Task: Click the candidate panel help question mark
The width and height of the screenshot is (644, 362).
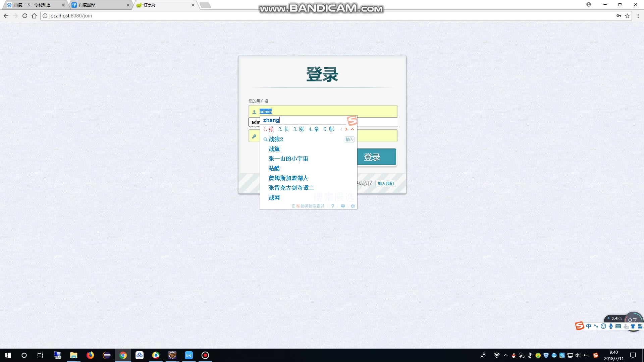Action: point(333,206)
